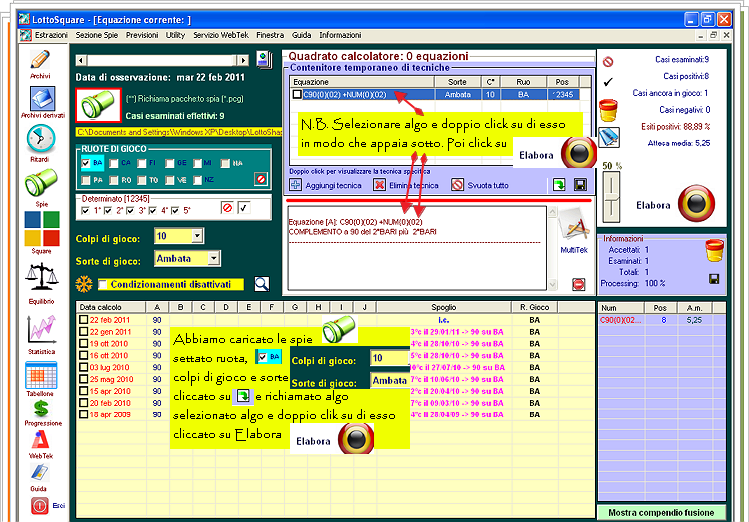Image resolution: width=749 pixels, height=522 pixels.
Task: Open the Estrazioni menu
Action: 51,35
